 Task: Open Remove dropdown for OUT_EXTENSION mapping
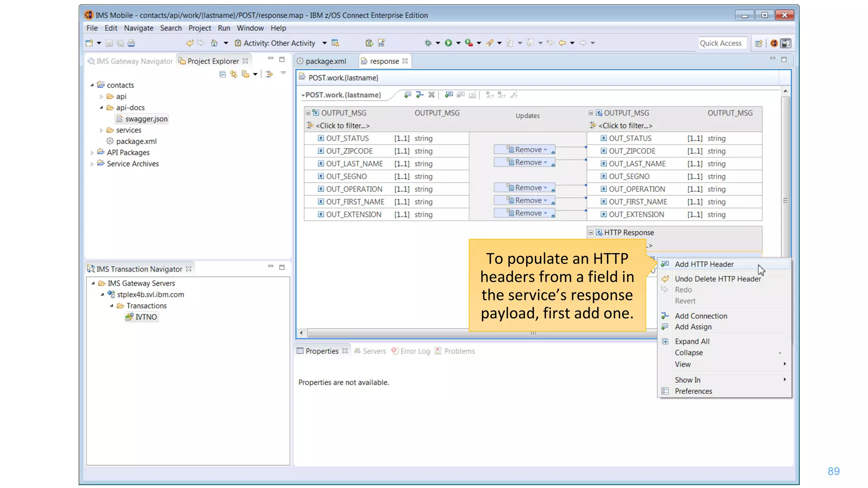[x=545, y=213]
